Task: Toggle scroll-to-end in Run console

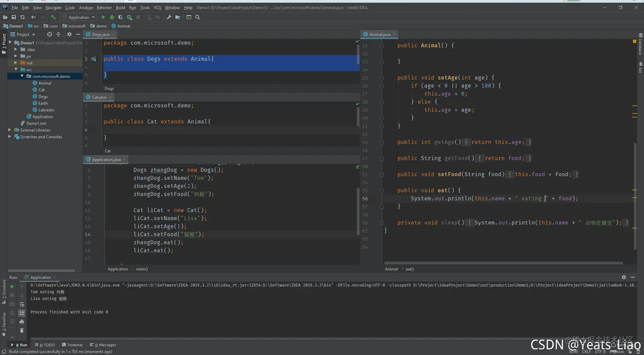Action: pos(22,313)
